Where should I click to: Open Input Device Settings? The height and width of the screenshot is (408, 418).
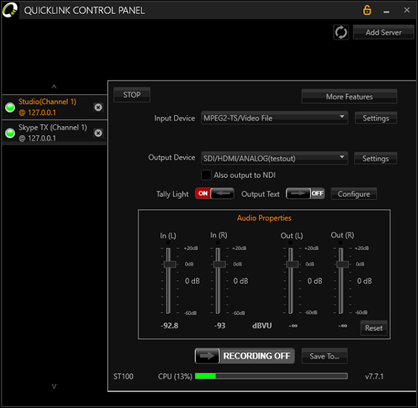376,118
